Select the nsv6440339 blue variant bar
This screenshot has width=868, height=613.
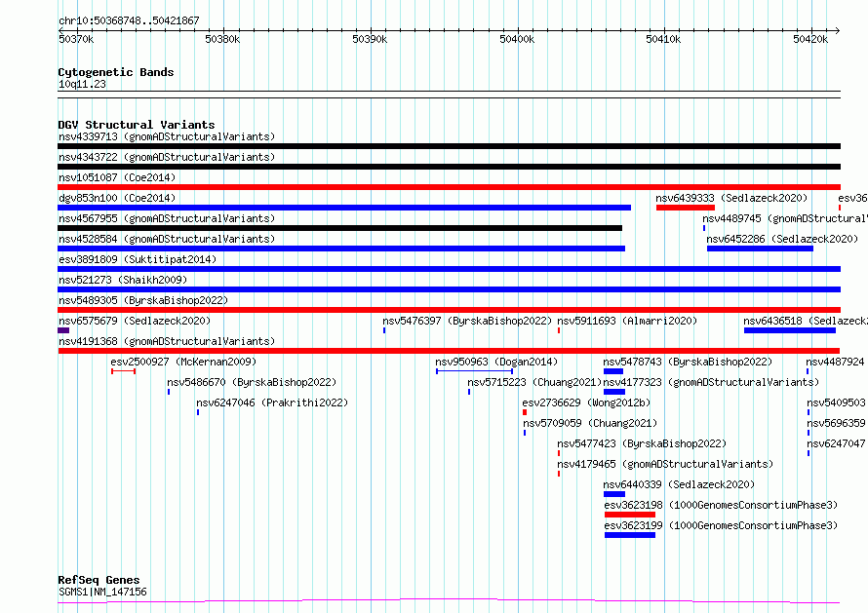(614, 494)
